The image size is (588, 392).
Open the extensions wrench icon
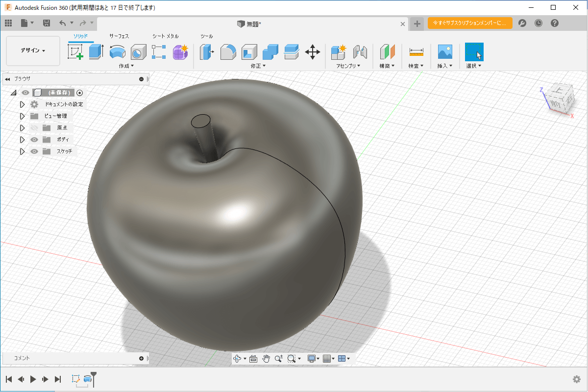coord(522,23)
